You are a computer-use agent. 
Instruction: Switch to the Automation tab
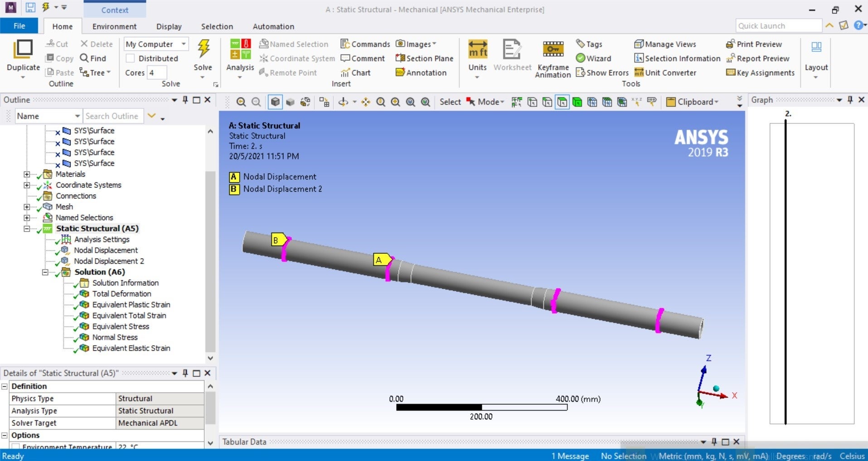coord(273,26)
